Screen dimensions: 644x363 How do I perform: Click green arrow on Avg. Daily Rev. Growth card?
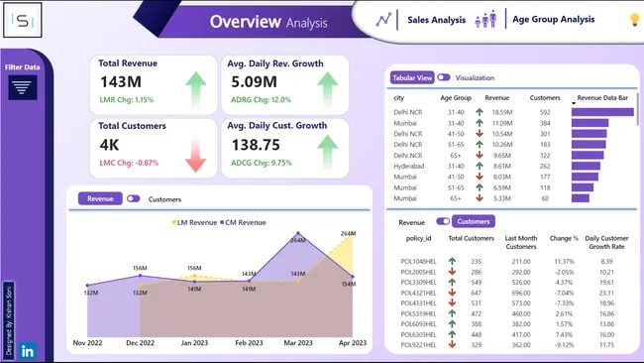[x=328, y=89]
